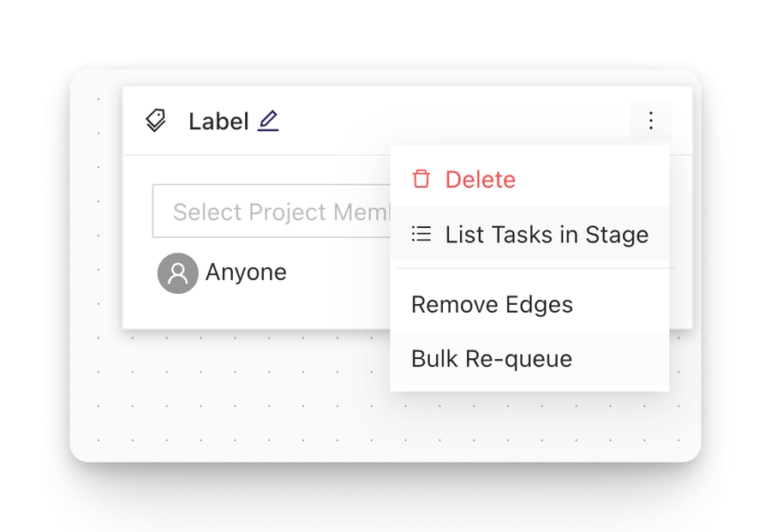Click the gray Anyone avatar icon
The image size is (771, 532).
click(177, 272)
